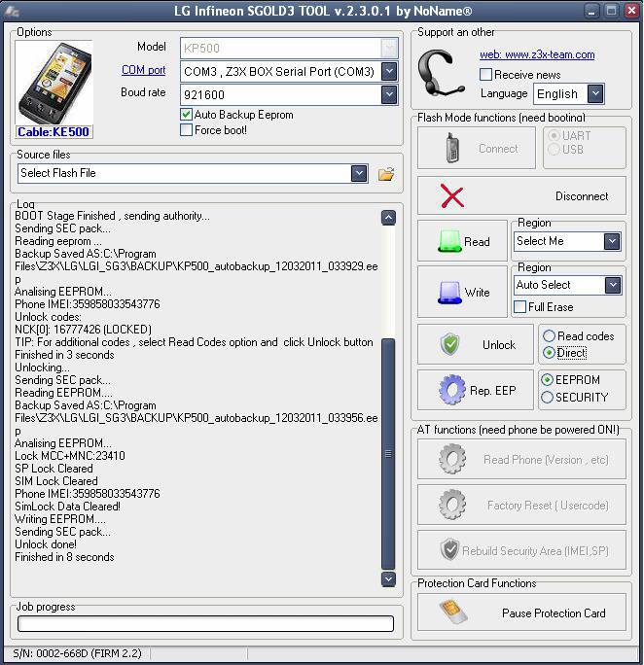Open www.z3x-team.com web link
This screenshot has height=665, width=644.
[x=537, y=54]
